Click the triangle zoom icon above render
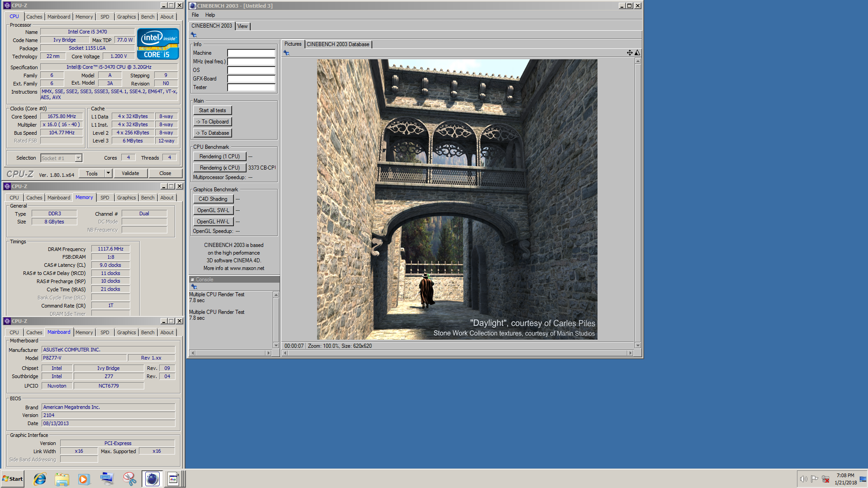 (637, 53)
